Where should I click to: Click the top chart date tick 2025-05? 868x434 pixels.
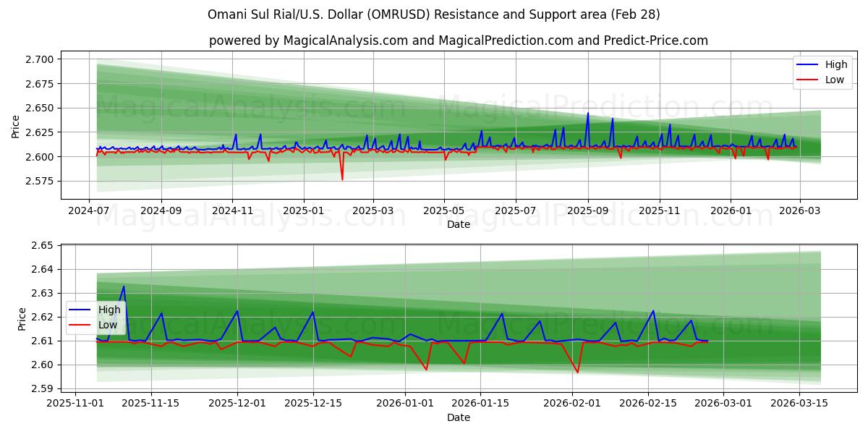click(444, 210)
